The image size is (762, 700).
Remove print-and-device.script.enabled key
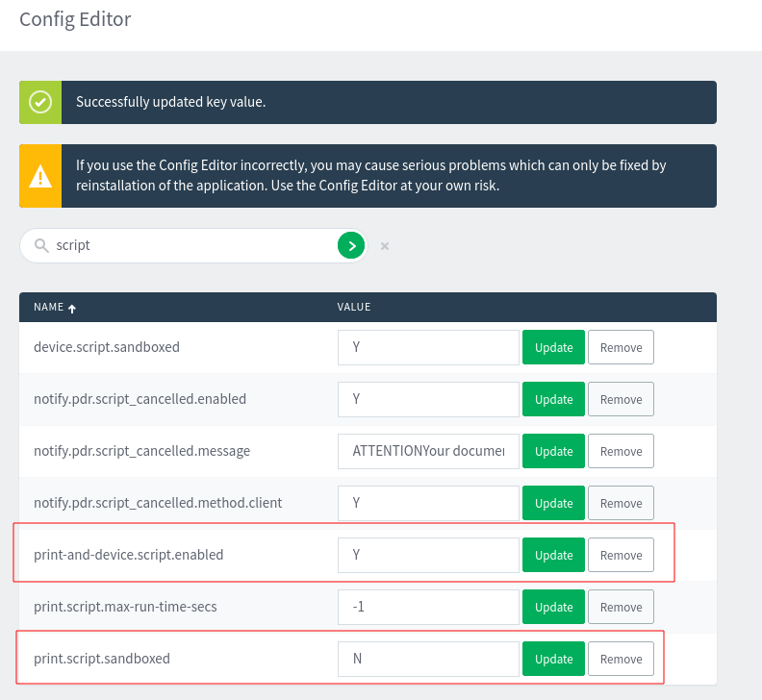coord(621,556)
